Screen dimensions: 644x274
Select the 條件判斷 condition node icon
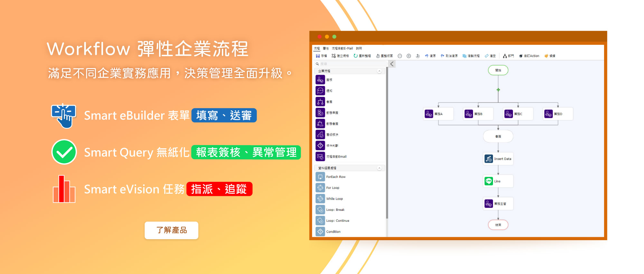[320, 145]
